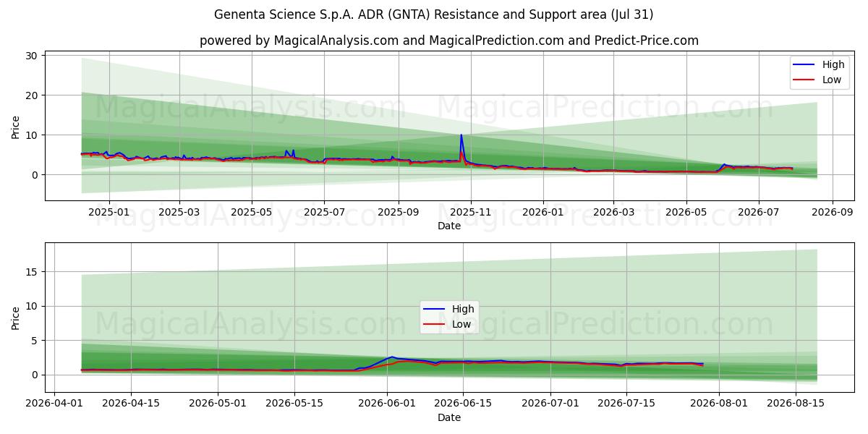
Task: Click the 2025-03 tick label
Action: [x=179, y=212]
